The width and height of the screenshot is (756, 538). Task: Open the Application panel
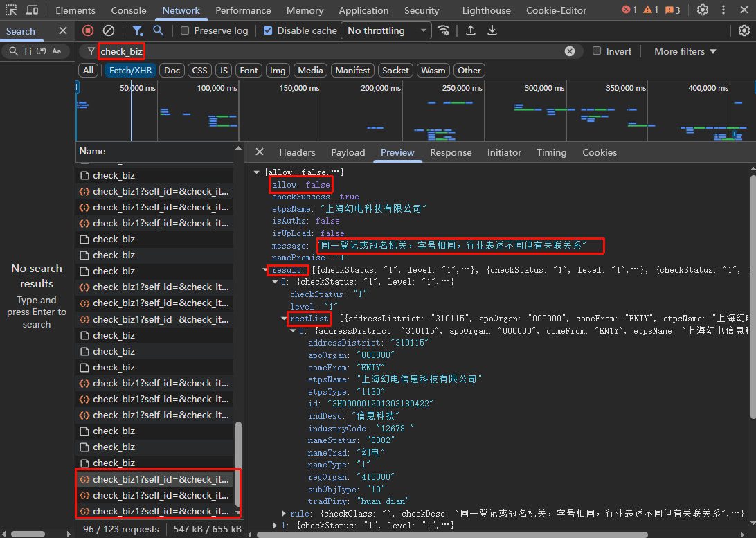pyautogui.click(x=363, y=10)
